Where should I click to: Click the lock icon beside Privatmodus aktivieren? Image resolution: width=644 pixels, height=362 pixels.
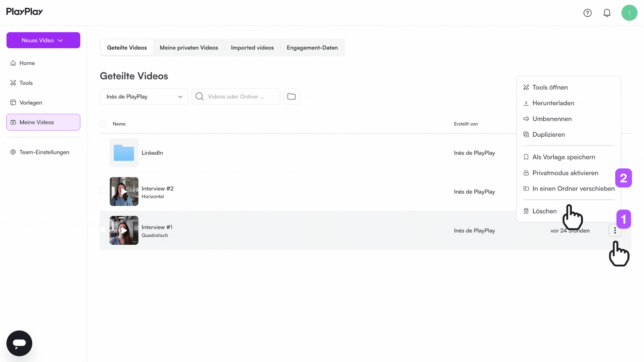pos(526,173)
